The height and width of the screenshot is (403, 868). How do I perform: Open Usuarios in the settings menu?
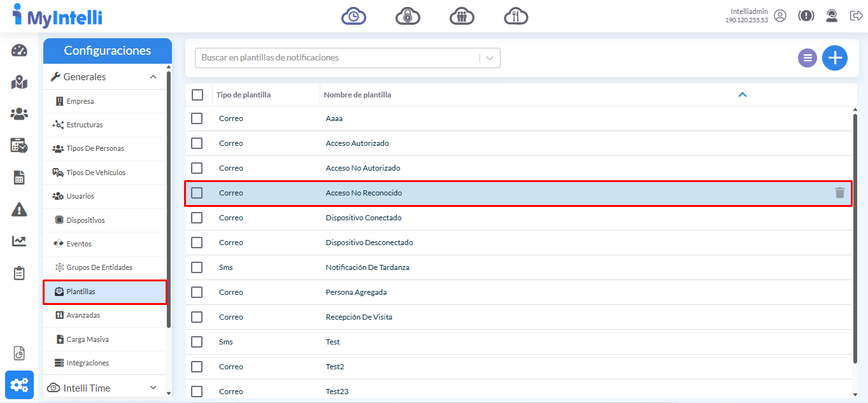80,196
